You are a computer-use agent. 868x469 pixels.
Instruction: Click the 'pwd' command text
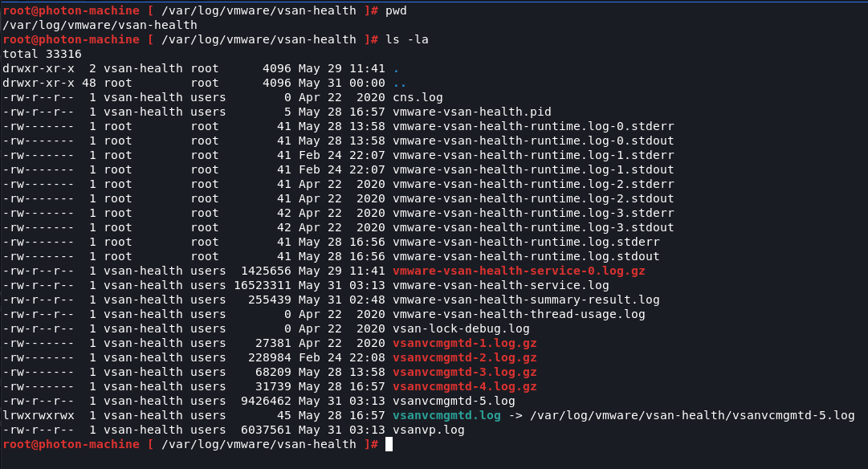point(396,10)
